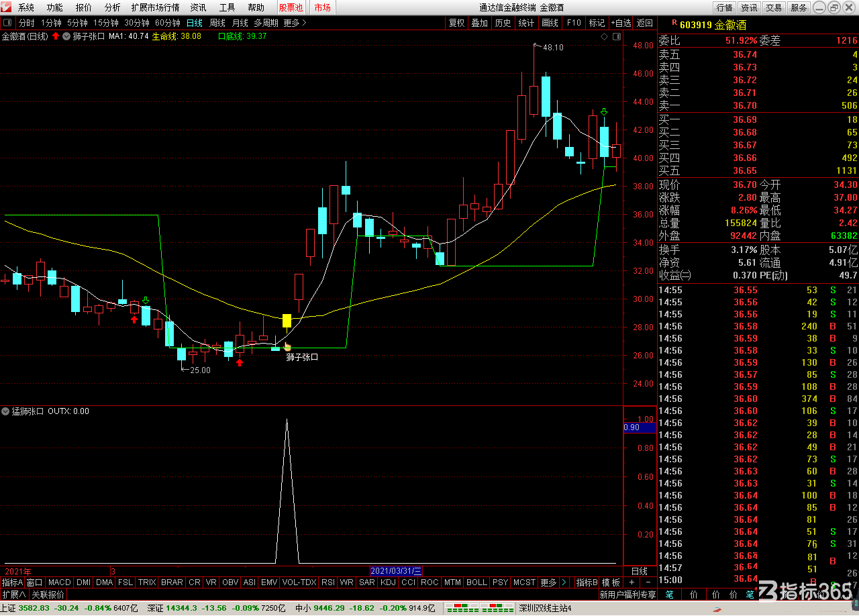The height and width of the screenshot is (616, 859).
Task: Open the 扩展市场行情 menu
Action: tap(156, 8)
